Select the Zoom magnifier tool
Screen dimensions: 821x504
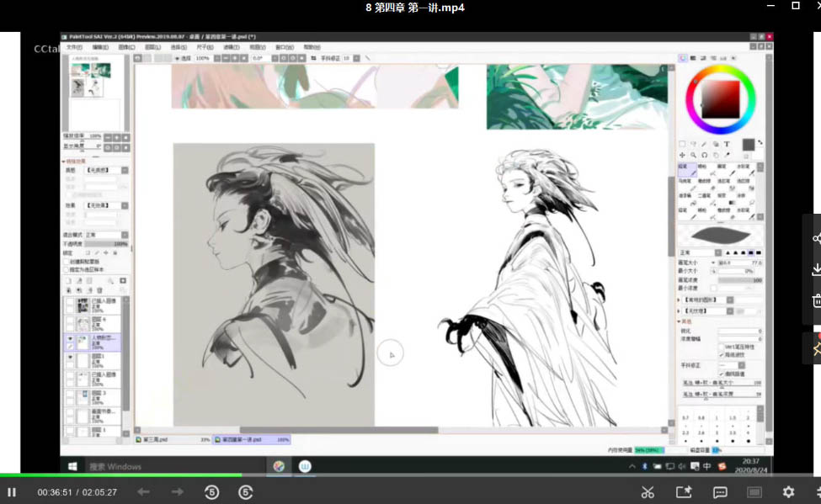[693, 156]
